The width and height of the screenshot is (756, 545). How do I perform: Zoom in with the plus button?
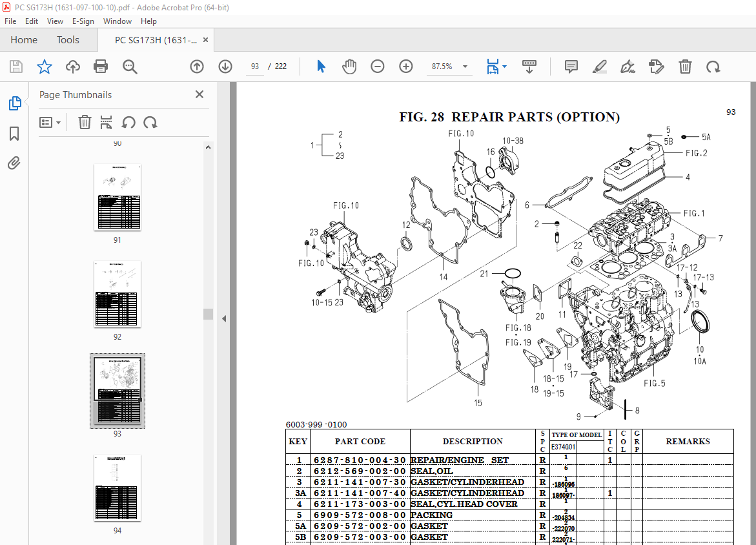[406, 67]
